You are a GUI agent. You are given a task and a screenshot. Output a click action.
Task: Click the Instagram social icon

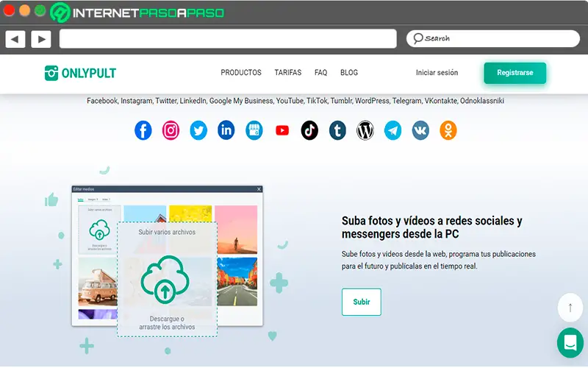(x=171, y=130)
